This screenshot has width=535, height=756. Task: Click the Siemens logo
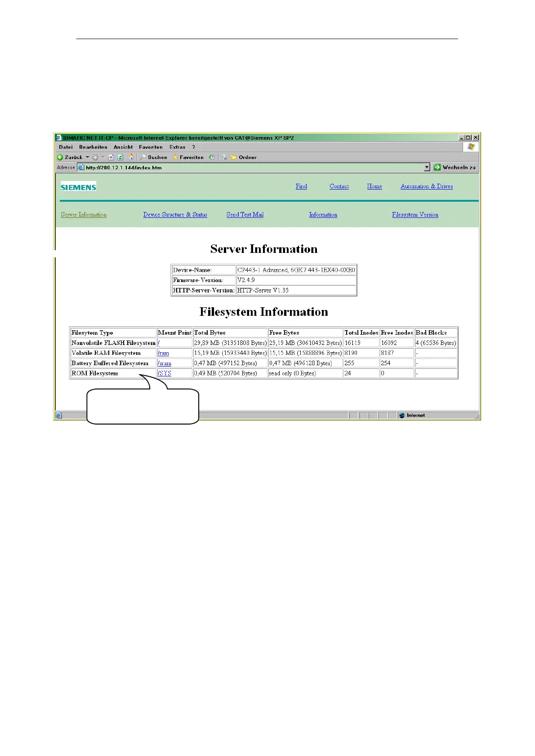click(79, 187)
